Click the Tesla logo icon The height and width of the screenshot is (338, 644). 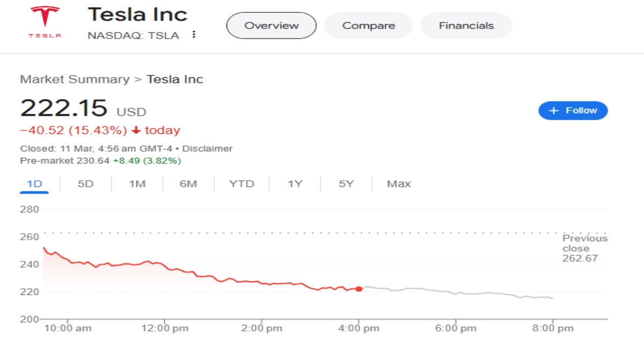coord(45,22)
